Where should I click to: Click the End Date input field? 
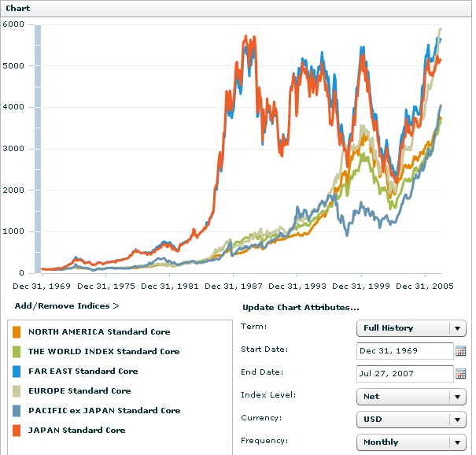click(x=405, y=374)
